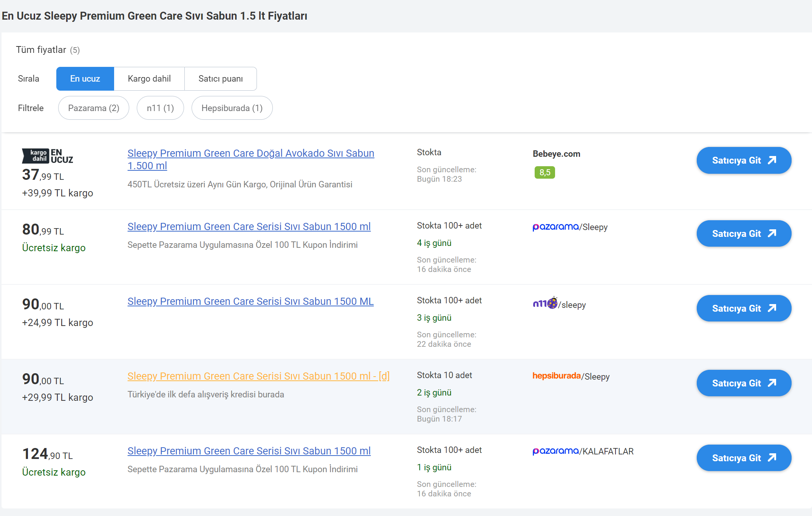Click Ücretsiz kargo in the 80,99 TL row
This screenshot has height=516, width=812.
click(54, 248)
